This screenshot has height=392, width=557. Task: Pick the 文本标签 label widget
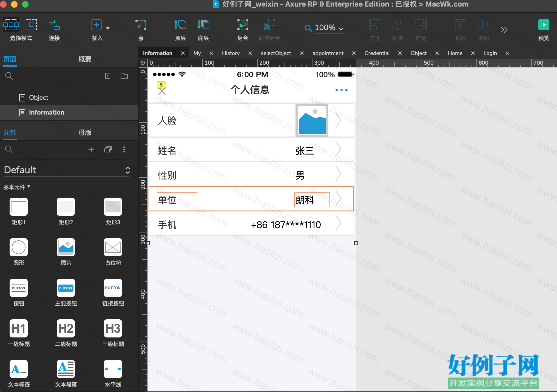point(19,369)
